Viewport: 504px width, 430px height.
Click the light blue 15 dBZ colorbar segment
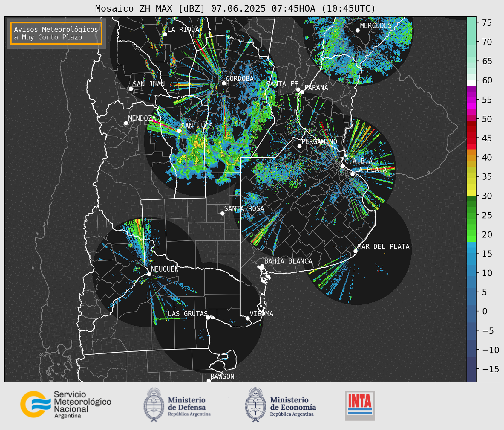pos(471,251)
